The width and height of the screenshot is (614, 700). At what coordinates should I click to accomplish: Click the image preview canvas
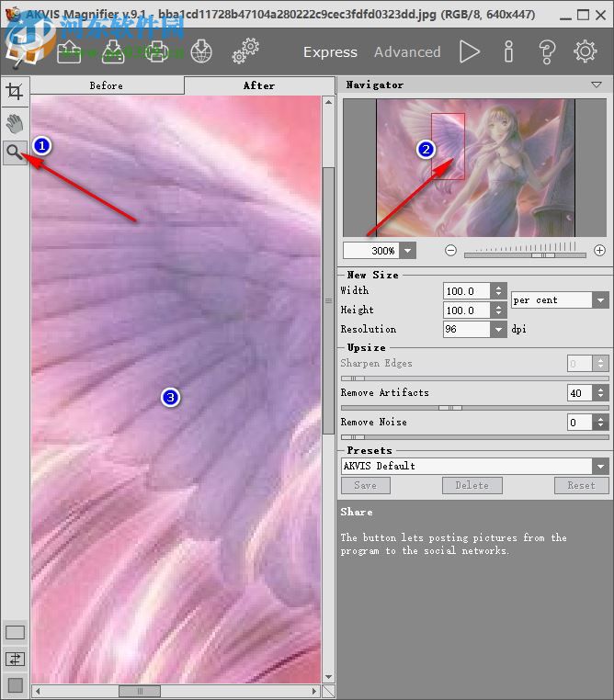[x=176, y=389]
